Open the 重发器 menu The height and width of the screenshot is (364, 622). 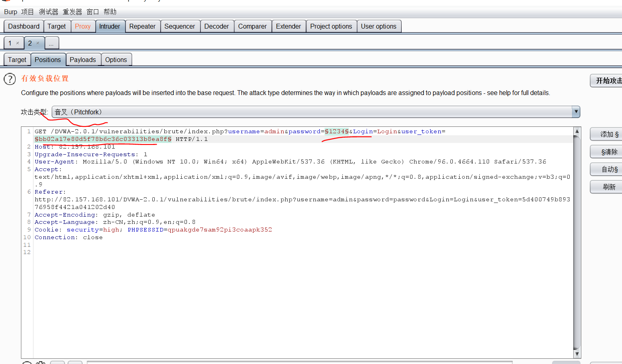(72, 12)
